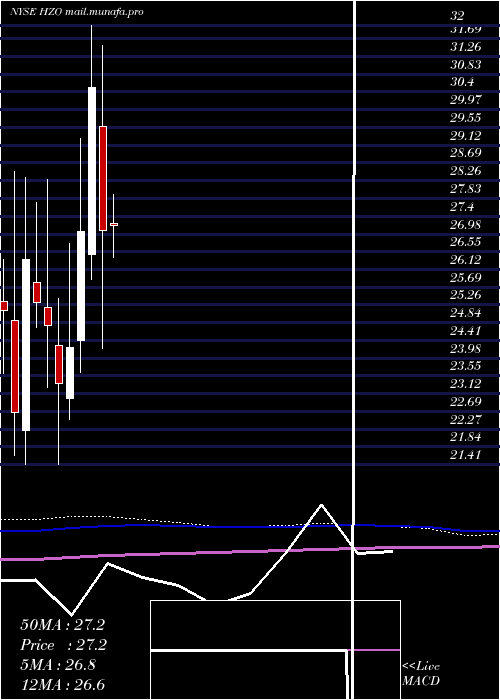The height and width of the screenshot is (700, 500).
Task: Click the 22.27 price axis label
Action: [x=466, y=419]
